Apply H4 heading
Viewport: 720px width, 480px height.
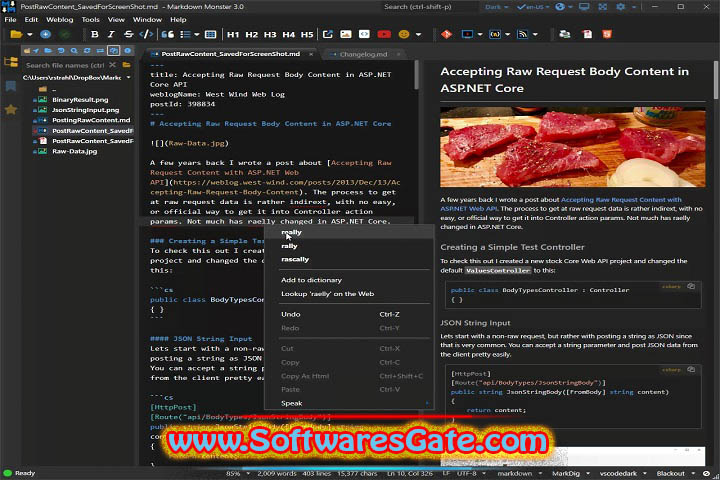click(x=288, y=34)
